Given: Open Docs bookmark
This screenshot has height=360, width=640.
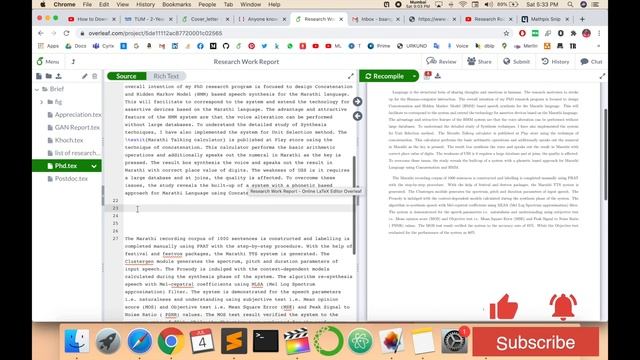Looking at the screenshot, I should pos(76,46).
